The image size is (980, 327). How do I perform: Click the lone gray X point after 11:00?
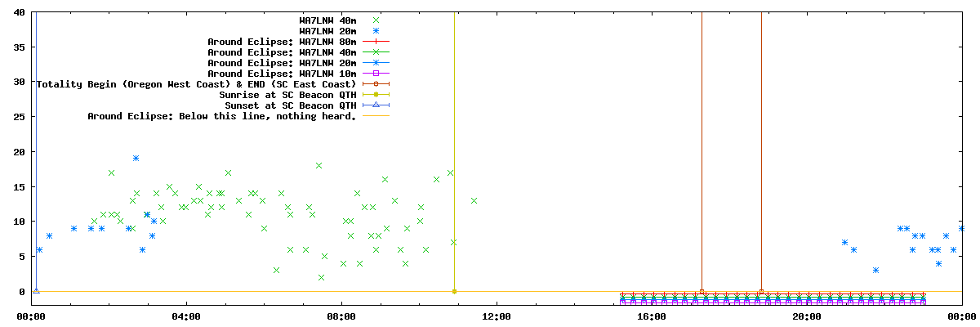(474, 200)
